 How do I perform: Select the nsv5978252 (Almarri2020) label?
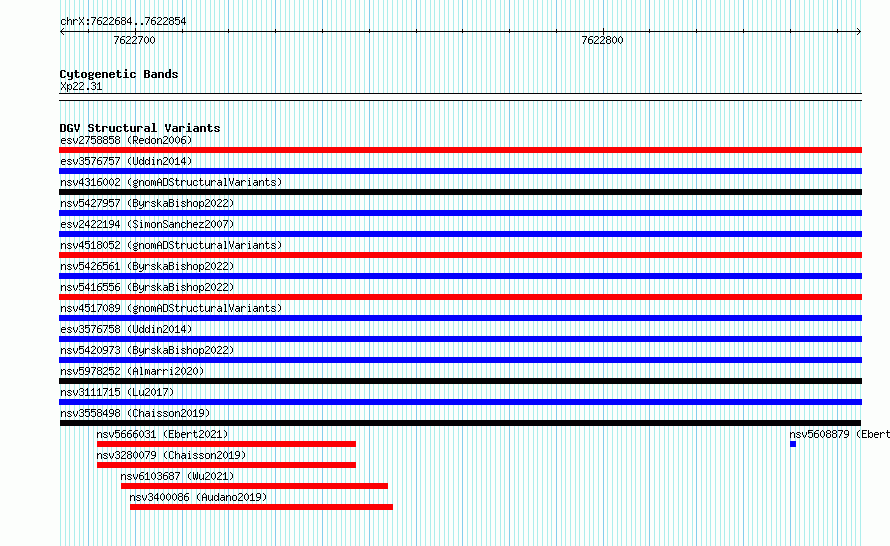132,371
